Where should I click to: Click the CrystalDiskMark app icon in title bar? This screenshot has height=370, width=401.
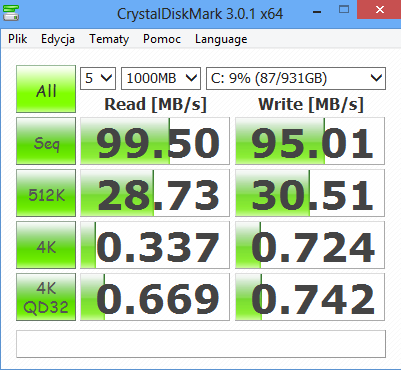pyautogui.click(x=11, y=13)
